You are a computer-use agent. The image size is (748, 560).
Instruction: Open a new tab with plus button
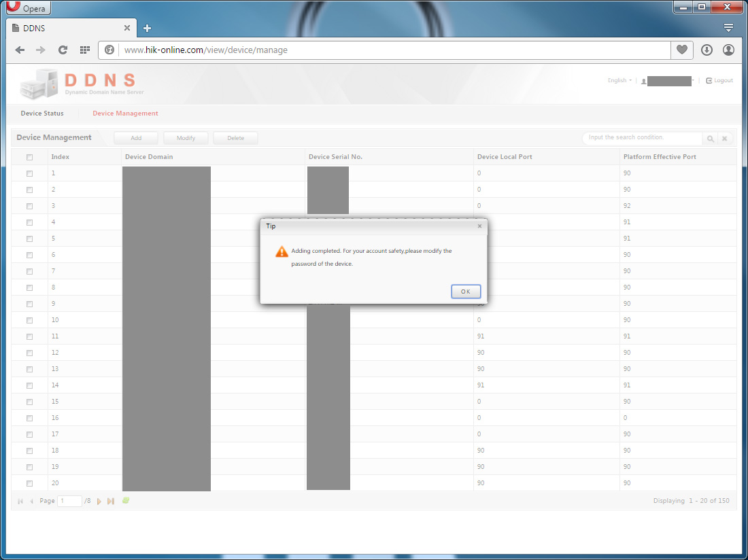click(x=147, y=28)
